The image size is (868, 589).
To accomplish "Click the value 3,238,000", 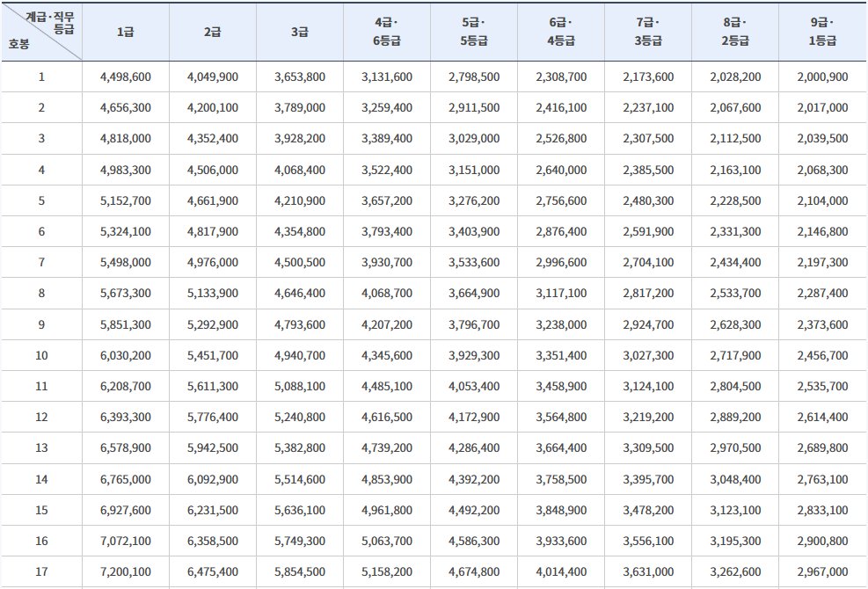I will point(561,325).
